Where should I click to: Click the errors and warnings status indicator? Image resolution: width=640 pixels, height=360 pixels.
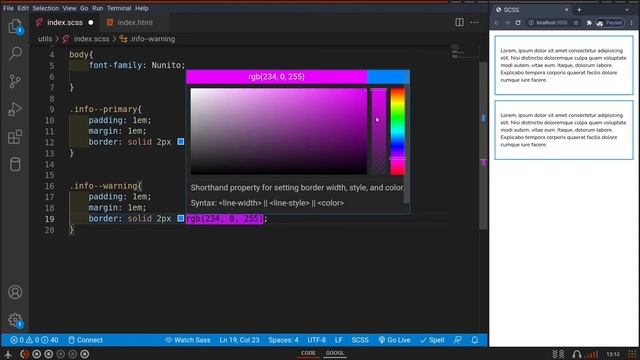25,340
